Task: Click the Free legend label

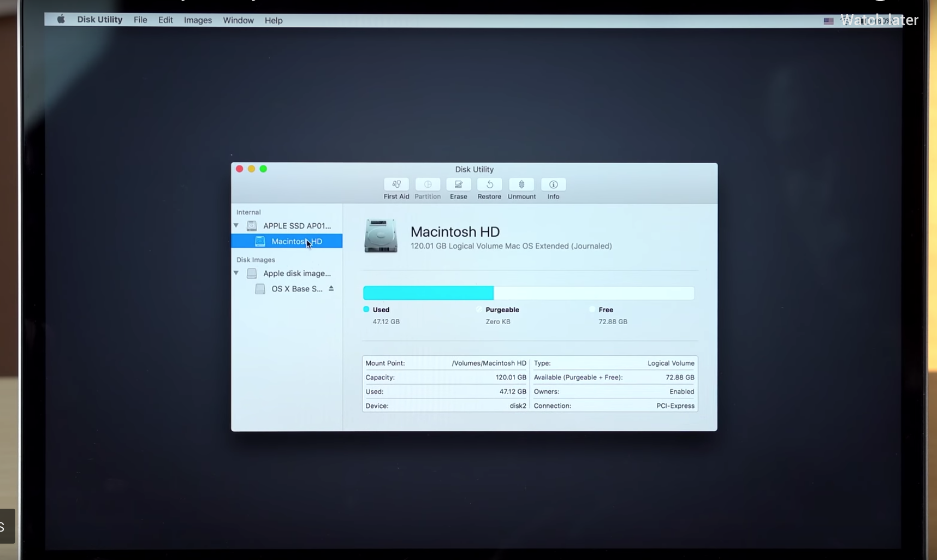Action: tap(606, 309)
